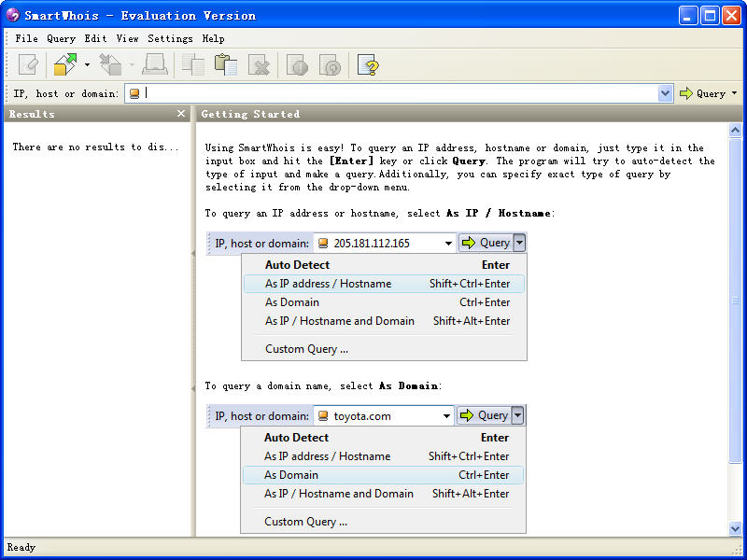
Task: Click the paste clipboard toolbar icon
Action: point(226,64)
